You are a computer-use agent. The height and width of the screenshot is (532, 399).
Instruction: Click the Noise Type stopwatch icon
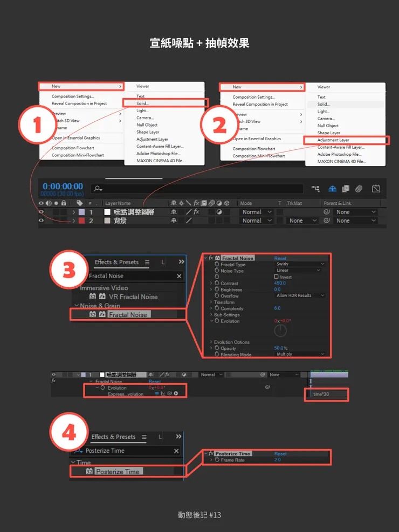(x=217, y=271)
